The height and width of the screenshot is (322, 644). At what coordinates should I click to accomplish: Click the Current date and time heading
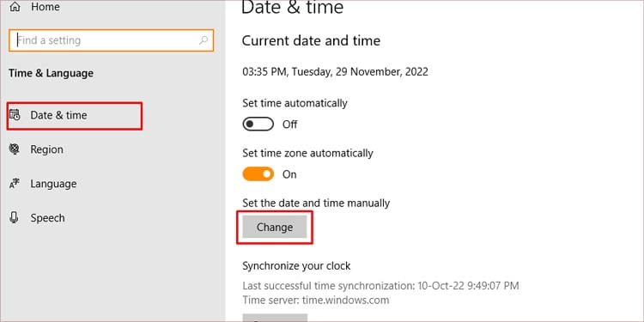tap(311, 40)
